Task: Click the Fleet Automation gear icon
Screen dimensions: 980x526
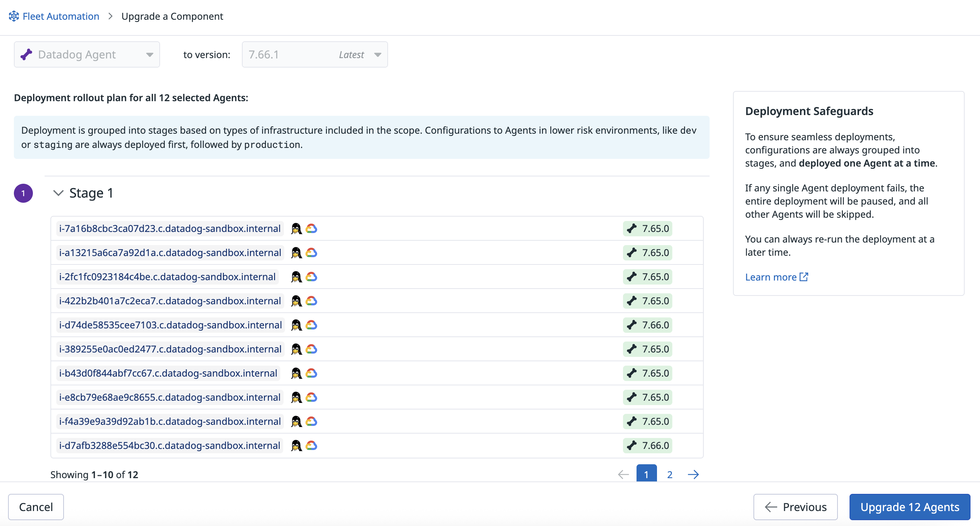Action: click(14, 16)
